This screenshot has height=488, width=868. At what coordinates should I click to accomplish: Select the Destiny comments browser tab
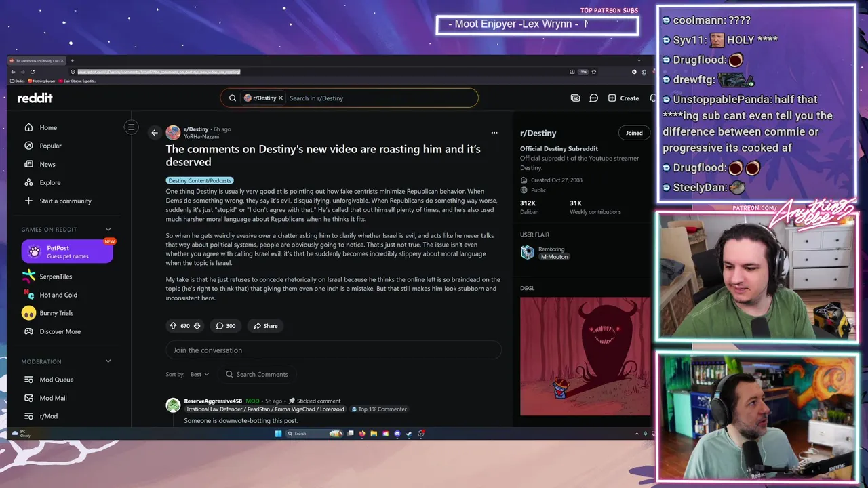click(x=36, y=60)
